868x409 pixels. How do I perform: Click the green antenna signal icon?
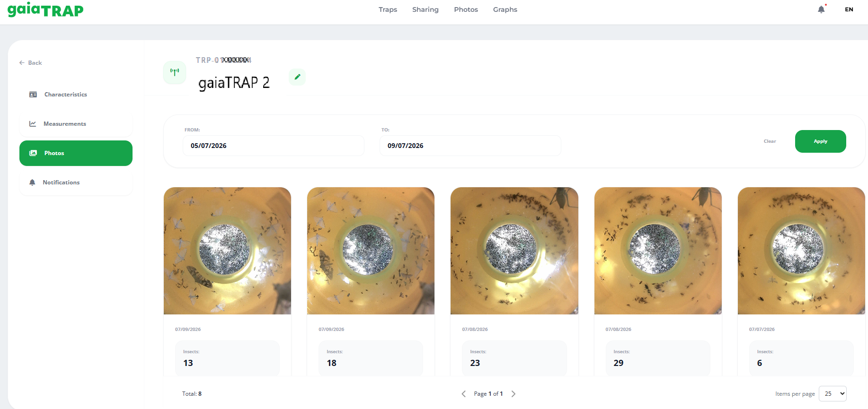click(x=175, y=72)
